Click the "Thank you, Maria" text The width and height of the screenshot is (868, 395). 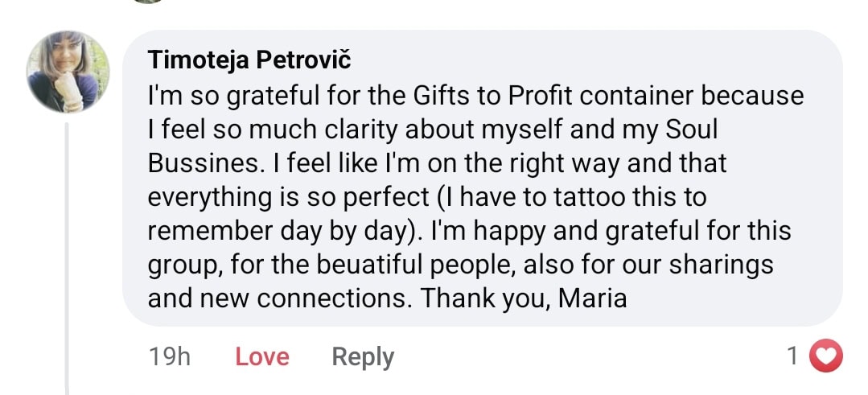tap(524, 298)
